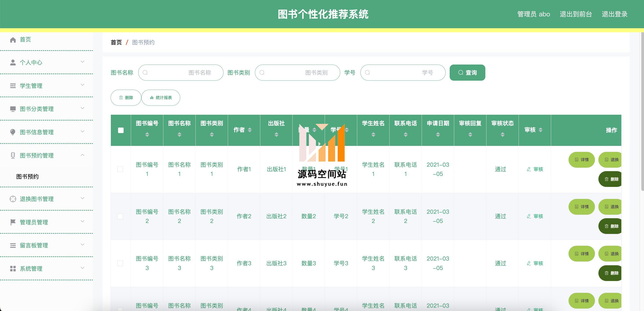Expand the 系统管理 menu chevron

(83, 268)
